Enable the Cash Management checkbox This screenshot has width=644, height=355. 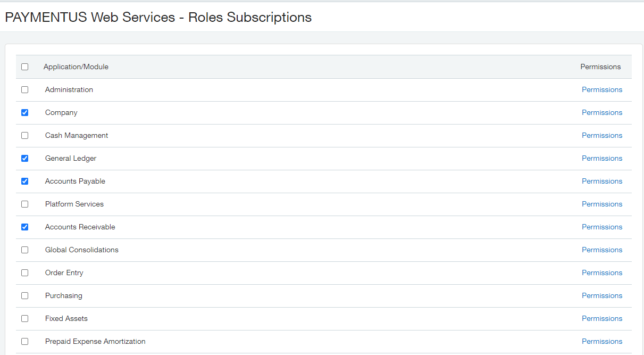click(24, 136)
